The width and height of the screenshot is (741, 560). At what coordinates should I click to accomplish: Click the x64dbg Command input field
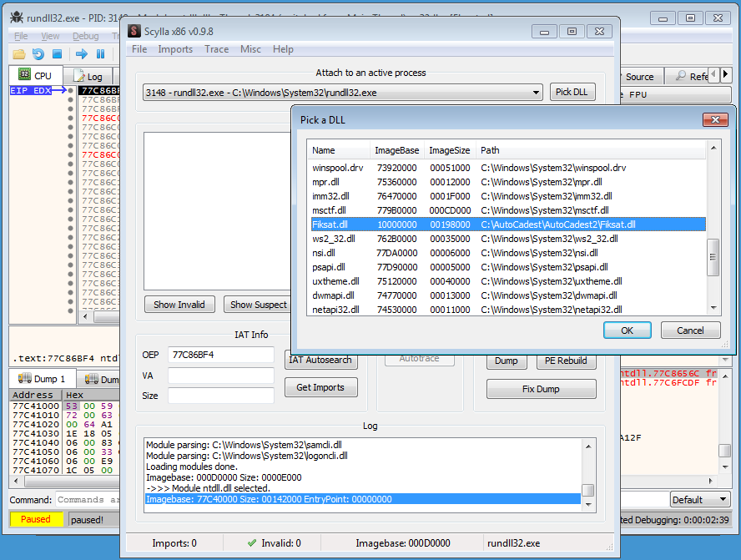88,500
